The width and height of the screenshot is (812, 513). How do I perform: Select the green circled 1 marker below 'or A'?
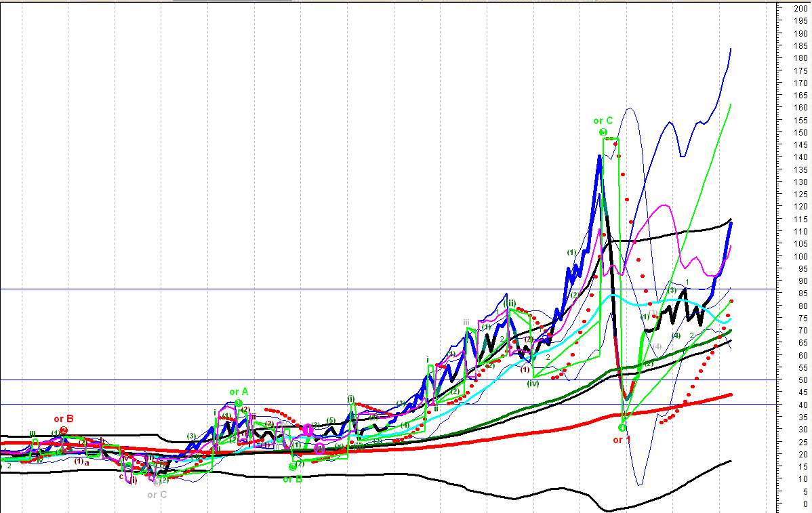[x=239, y=403]
